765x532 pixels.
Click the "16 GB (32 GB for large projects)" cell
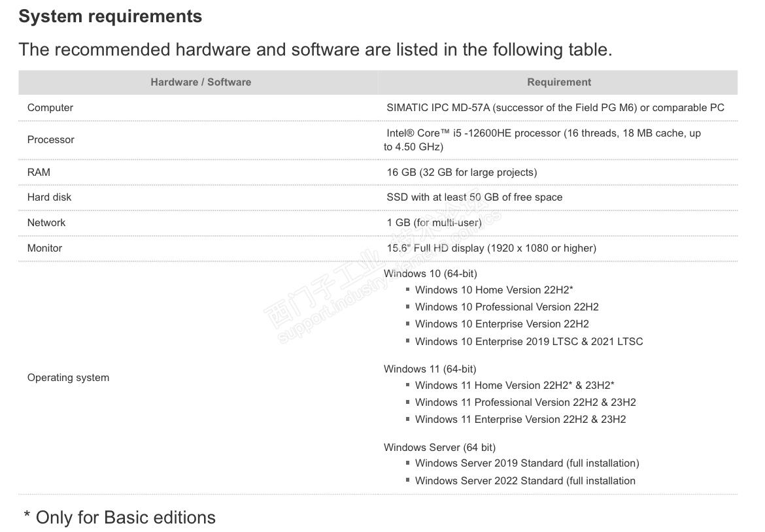pyautogui.click(x=462, y=173)
